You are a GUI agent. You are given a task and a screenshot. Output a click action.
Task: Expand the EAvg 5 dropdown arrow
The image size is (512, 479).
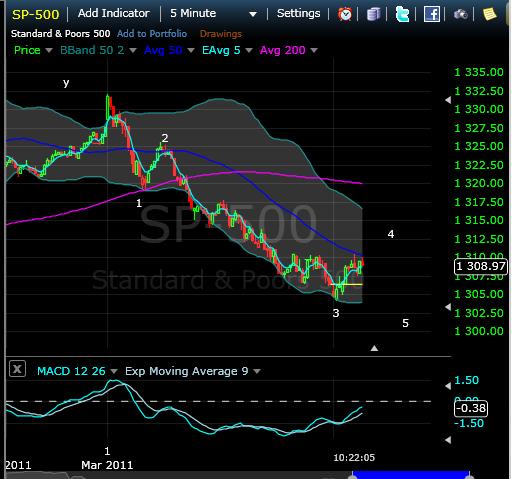[249, 51]
